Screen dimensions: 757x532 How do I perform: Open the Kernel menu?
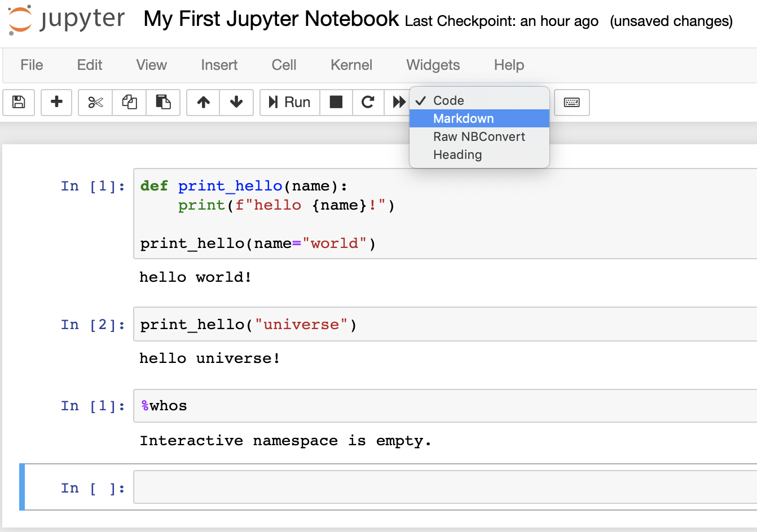tap(351, 65)
